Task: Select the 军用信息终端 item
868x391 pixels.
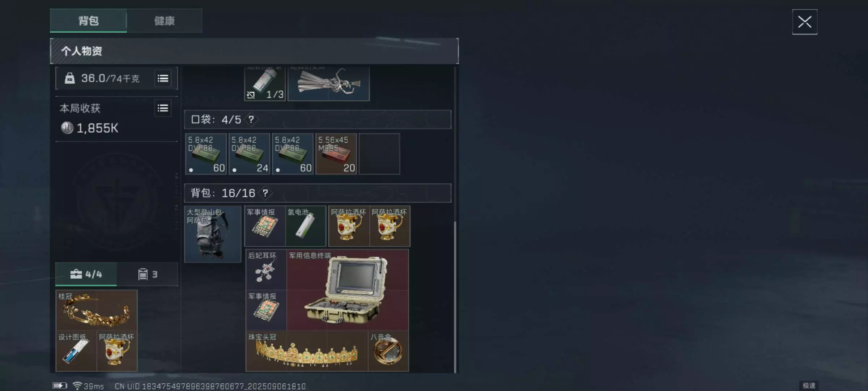Action: click(348, 290)
